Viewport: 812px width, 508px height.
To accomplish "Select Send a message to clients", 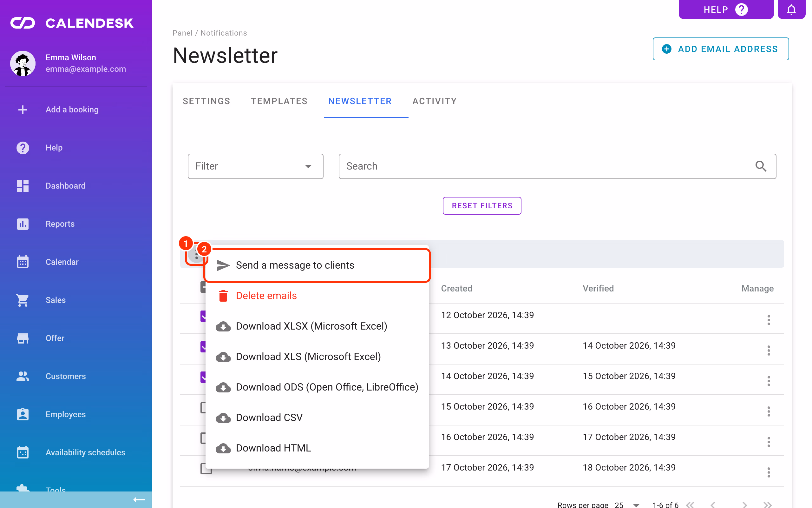I will (317, 265).
